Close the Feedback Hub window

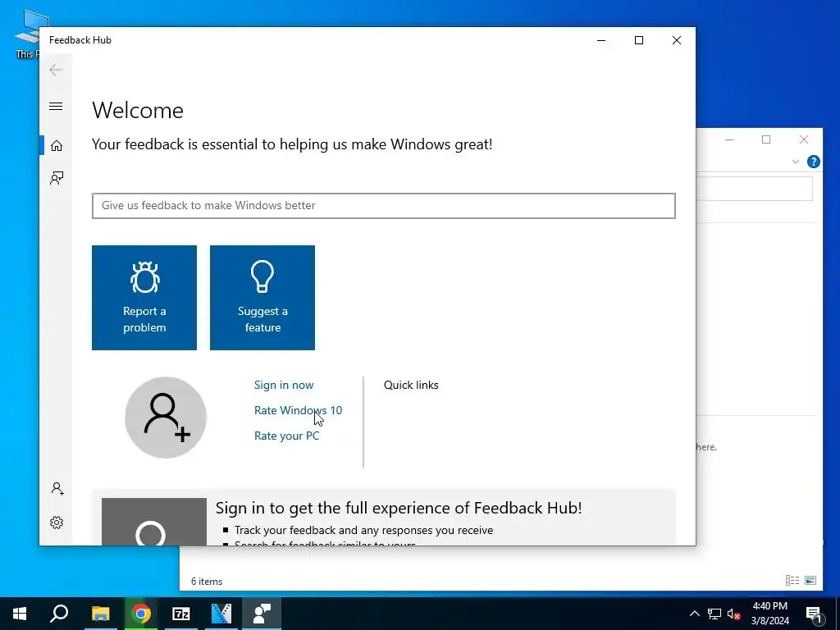[677, 40]
